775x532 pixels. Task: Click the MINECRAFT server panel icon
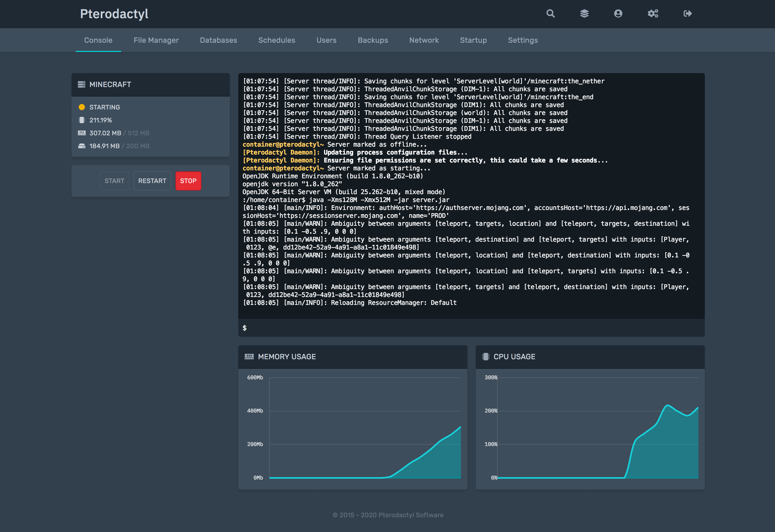81,84
